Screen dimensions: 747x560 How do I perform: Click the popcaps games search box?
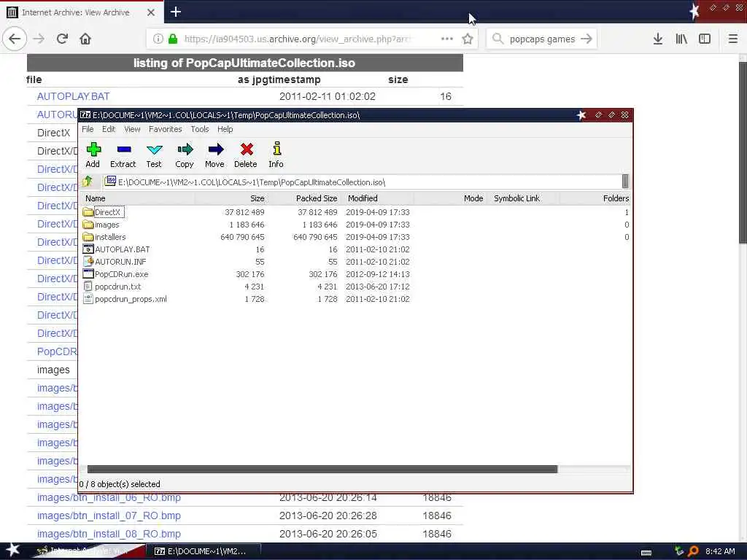[x=542, y=39]
